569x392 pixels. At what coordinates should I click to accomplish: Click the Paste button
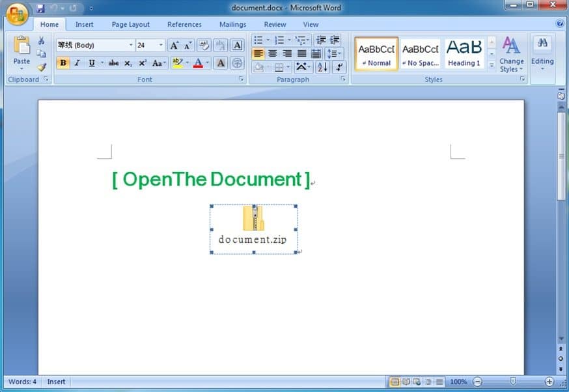click(21, 52)
